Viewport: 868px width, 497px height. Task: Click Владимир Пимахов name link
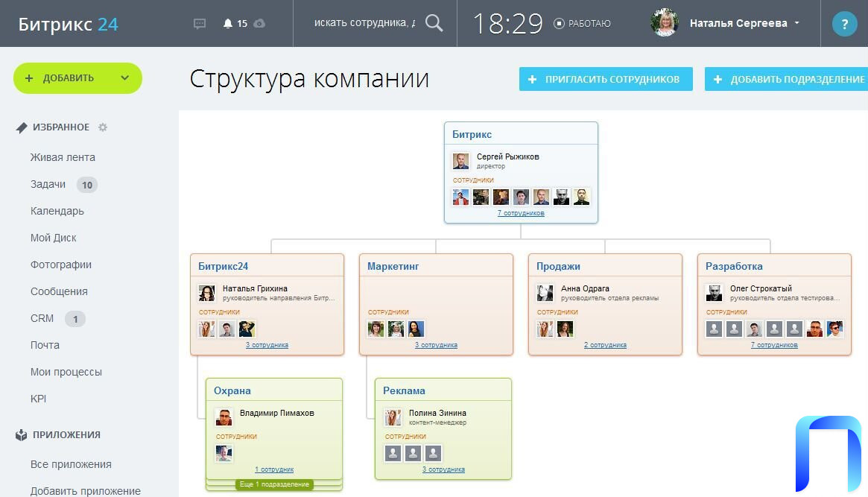tap(276, 413)
